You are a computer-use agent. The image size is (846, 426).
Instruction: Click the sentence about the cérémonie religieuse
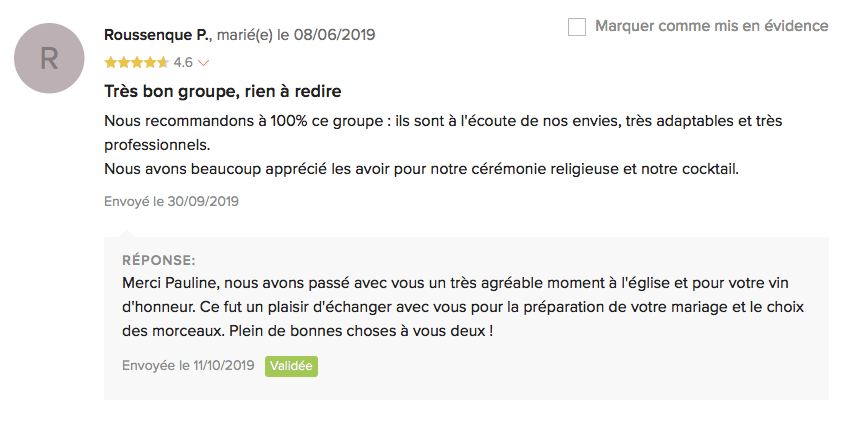click(421, 169)
